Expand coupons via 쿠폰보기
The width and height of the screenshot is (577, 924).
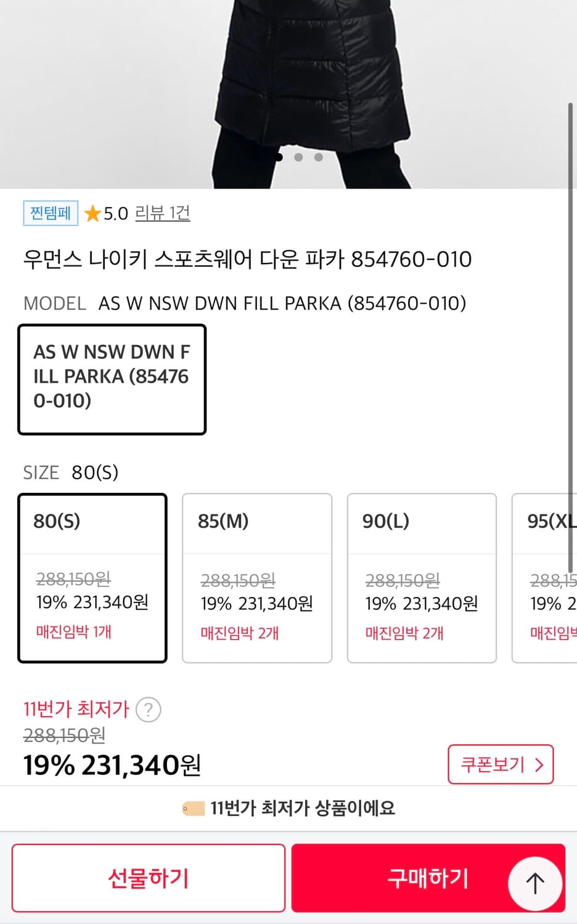tap(501, 764)
